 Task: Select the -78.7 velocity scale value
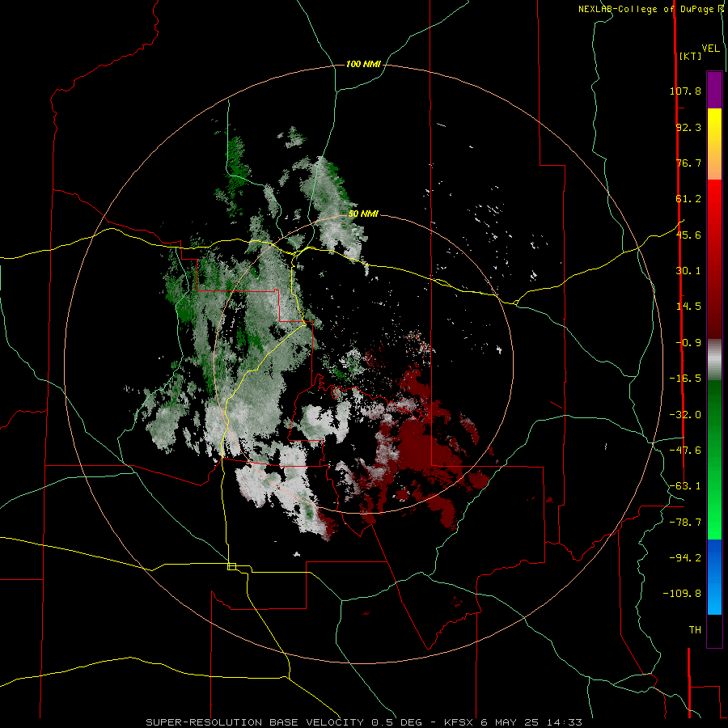[x=685, y=523]
